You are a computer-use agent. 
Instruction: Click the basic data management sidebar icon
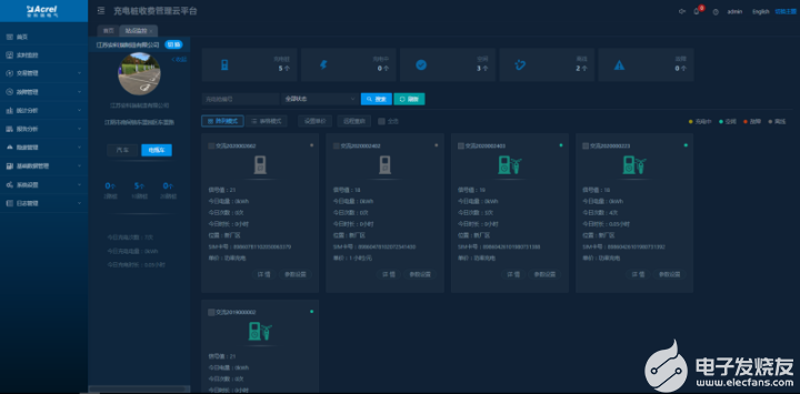click(x=9, y=166)
